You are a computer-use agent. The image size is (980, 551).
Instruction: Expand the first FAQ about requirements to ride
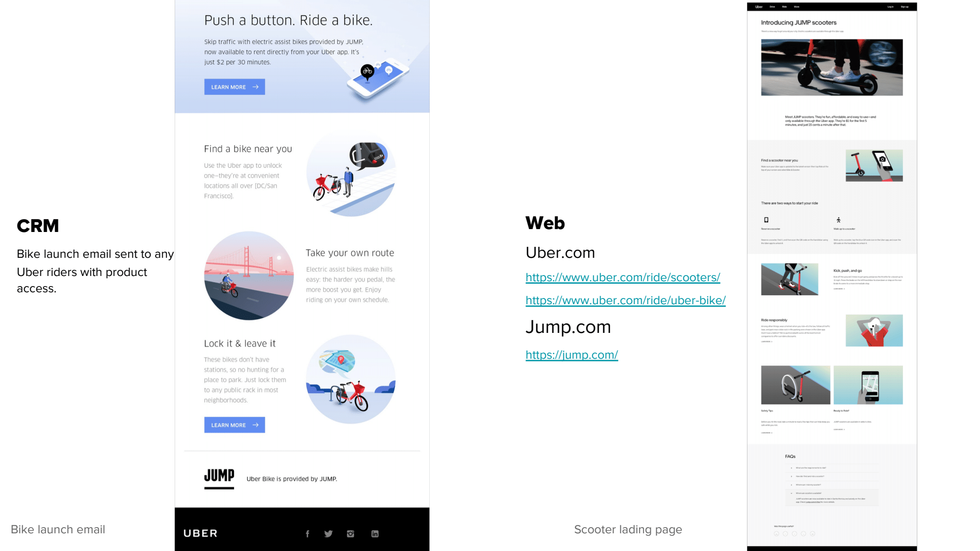(x=832, y=468)
